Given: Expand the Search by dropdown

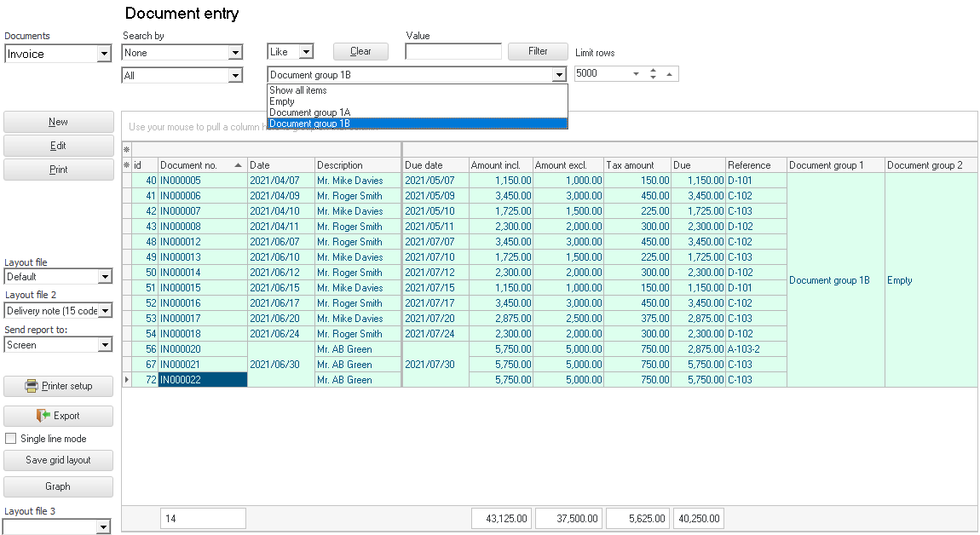Looking at the screenshot, I should (x=235, y=53).
